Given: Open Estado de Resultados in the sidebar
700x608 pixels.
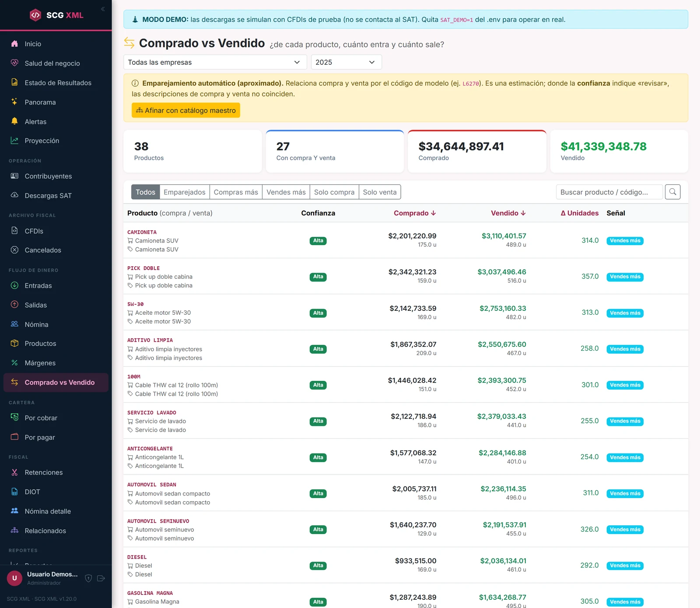Looking at the screenshot, I should [x=56, y=83].
